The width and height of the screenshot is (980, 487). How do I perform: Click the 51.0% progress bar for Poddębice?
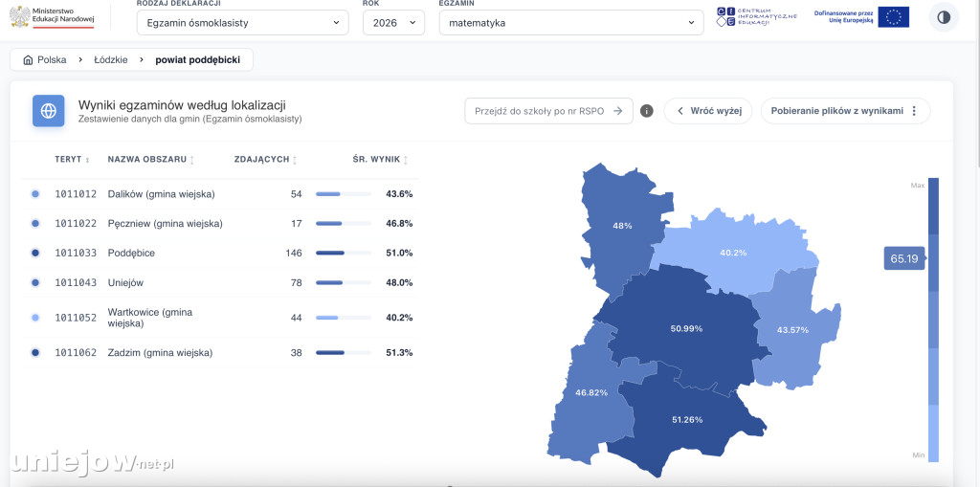(x=344, y=254)
